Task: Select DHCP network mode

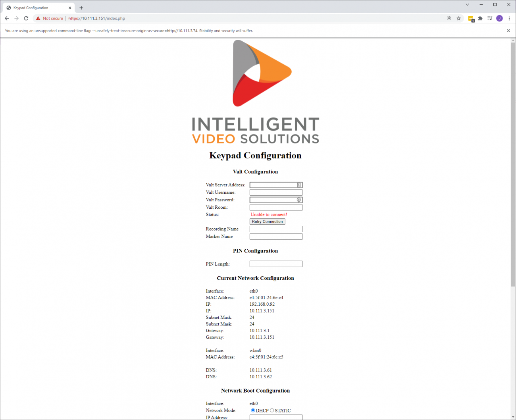Action: click(x=253, y=410)
